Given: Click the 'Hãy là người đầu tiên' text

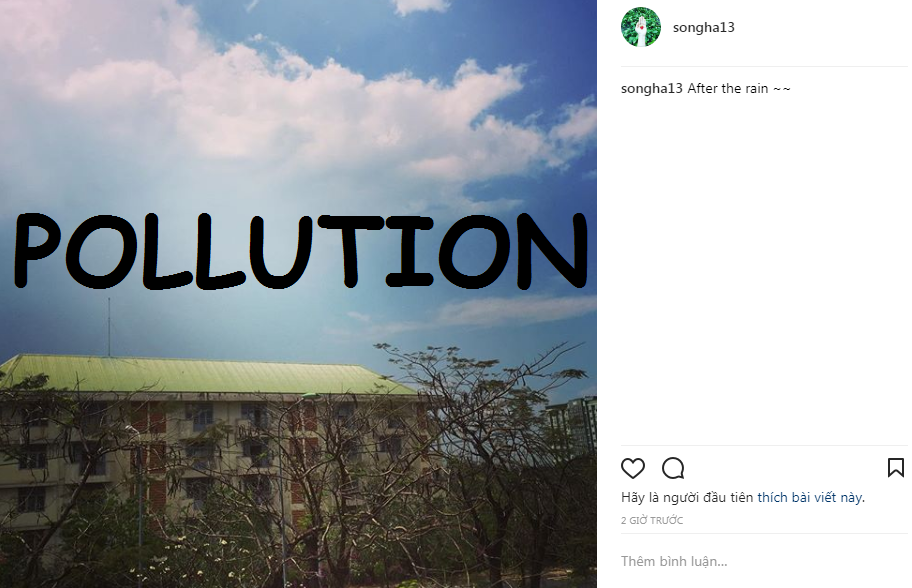Looking at the screenshot, I should point(688,497).
